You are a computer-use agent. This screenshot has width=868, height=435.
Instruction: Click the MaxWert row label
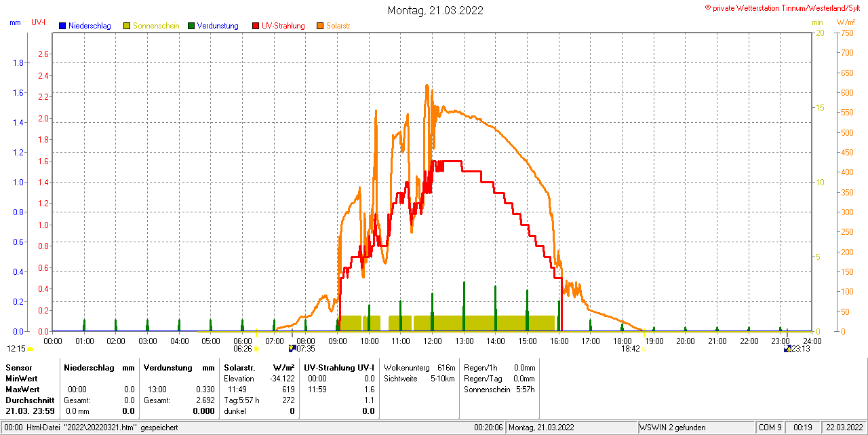pos(23,390)
